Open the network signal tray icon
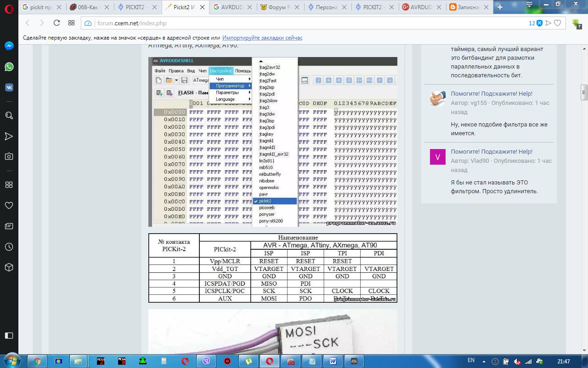The width and height of the screenshot is (588, 368). pyautogui.click(x=528, y=362)
